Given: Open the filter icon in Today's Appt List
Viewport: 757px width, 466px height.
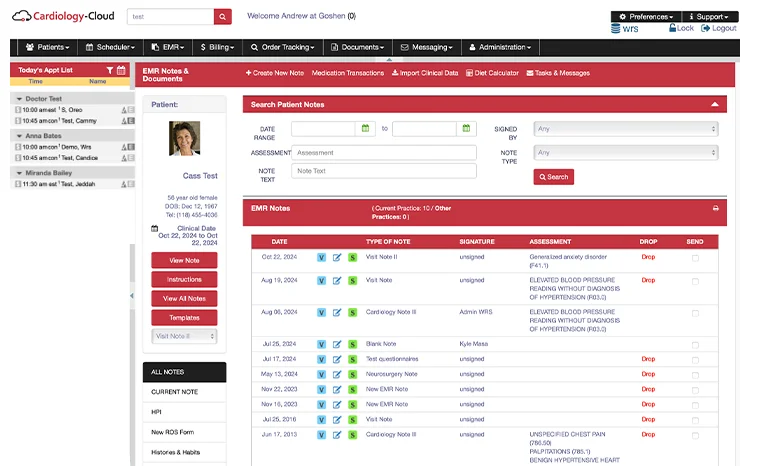Looking at the screenshot, I should (110, 70).
